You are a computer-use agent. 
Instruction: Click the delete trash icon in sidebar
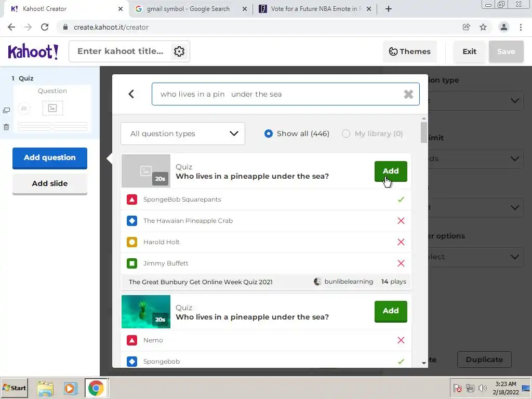click(x=6, y=127)
